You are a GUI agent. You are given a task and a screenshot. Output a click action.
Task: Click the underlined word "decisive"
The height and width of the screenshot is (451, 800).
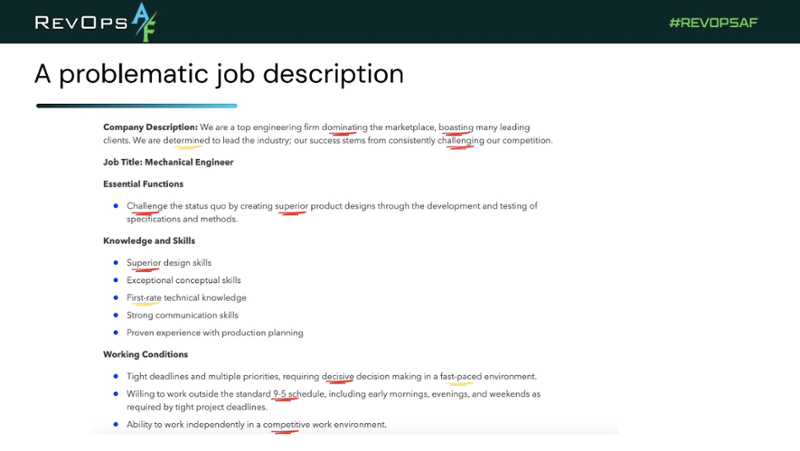point(338,377)
